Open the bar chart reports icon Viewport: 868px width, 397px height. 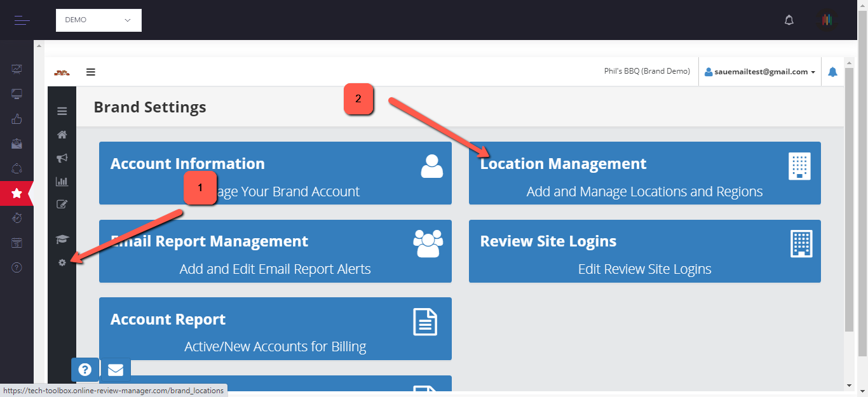tap(62, 182)
